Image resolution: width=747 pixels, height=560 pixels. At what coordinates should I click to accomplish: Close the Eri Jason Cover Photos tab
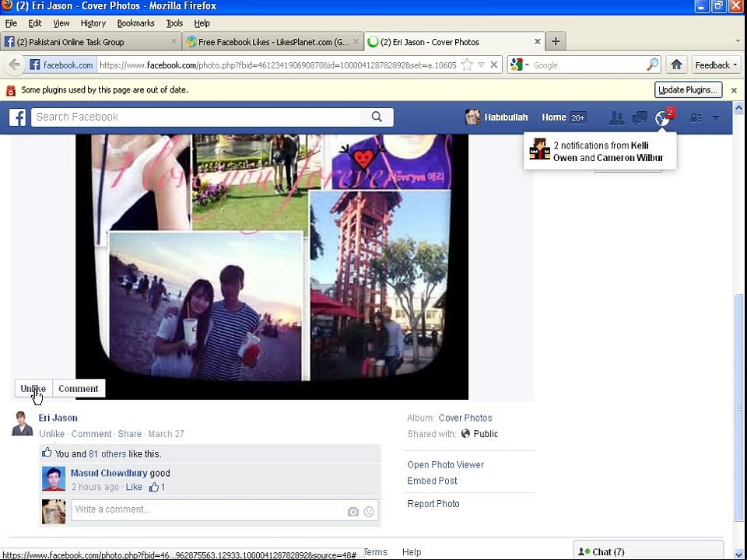tap(538, 42)
